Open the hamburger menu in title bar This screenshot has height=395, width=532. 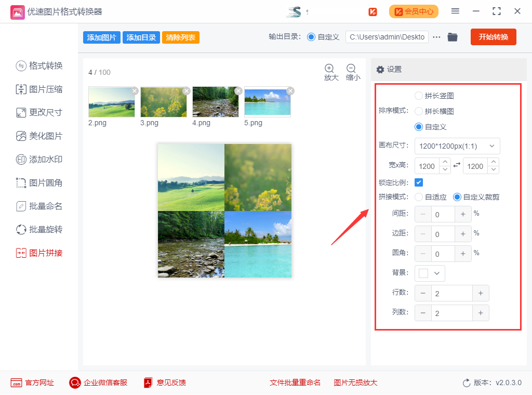[x=455, y=11]
